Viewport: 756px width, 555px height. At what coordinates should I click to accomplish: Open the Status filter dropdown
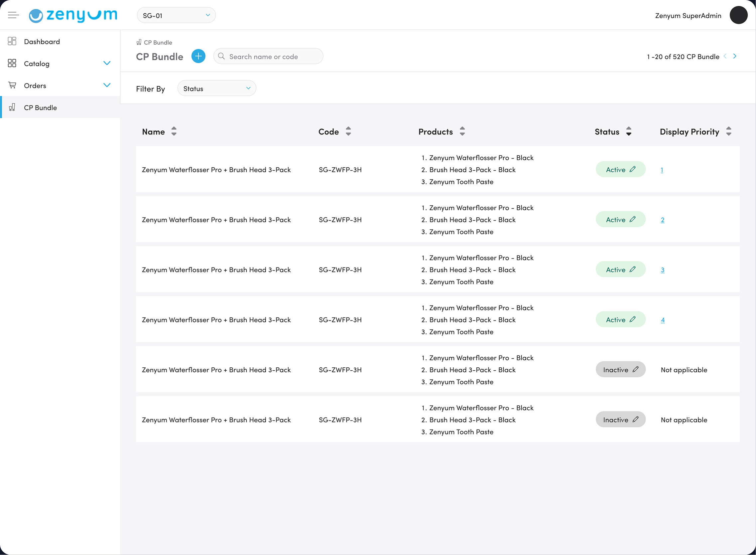point(216,89)
